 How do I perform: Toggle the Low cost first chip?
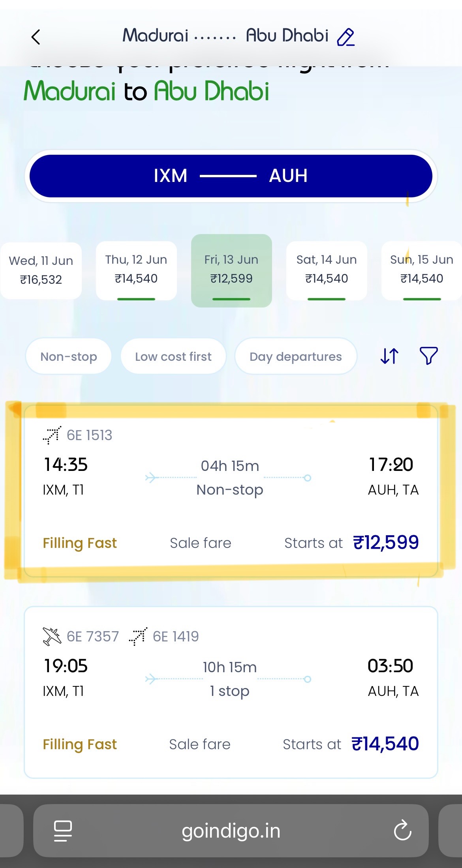173,356
